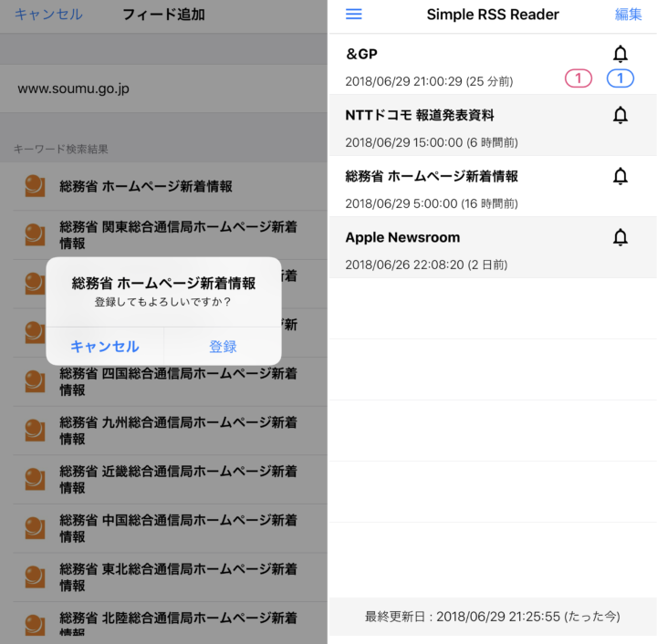Open the NTTドコモ 報道発表資料 feed
Screen dimensions: 657x644
coord(493,125)
